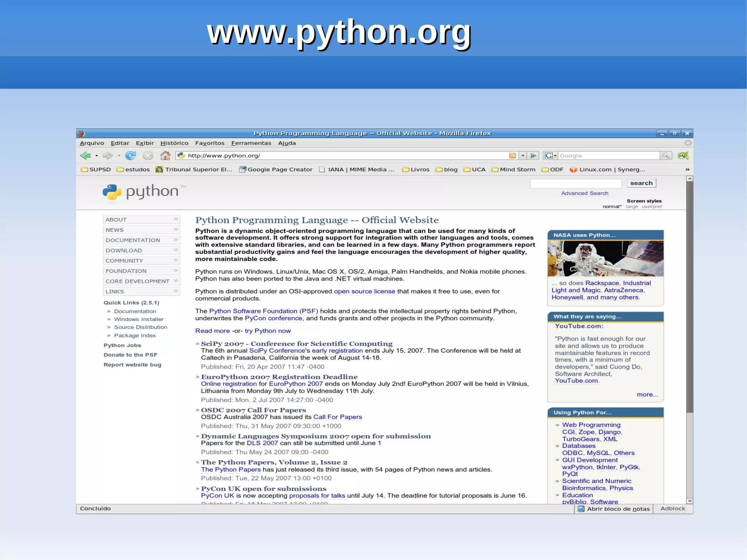Expand the COMMUNITY navigation section
The width and height of the screenshot is (747, 560).
(x=142, y=260)
